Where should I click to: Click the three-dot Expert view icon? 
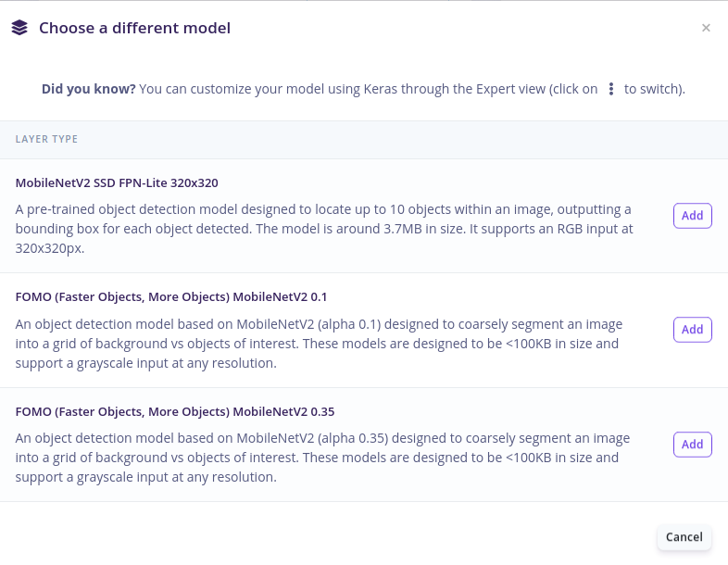tap(611, 89)
